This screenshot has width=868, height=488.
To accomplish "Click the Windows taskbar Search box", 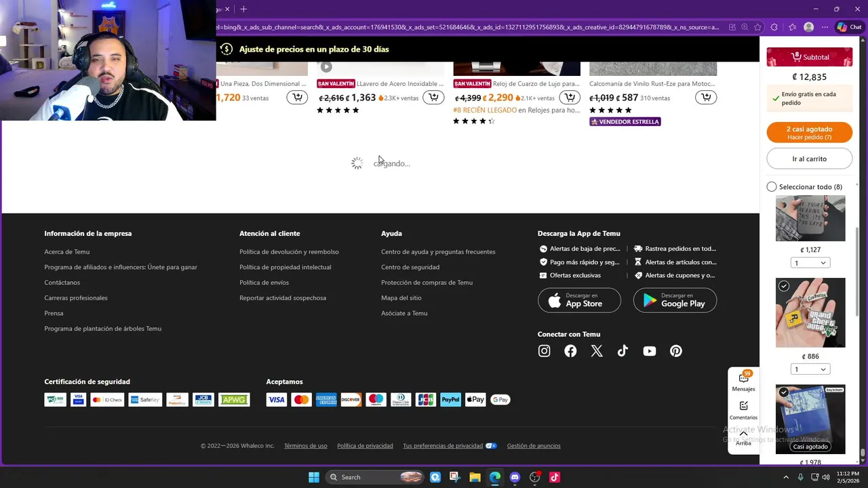I will [x=375, y=477].
